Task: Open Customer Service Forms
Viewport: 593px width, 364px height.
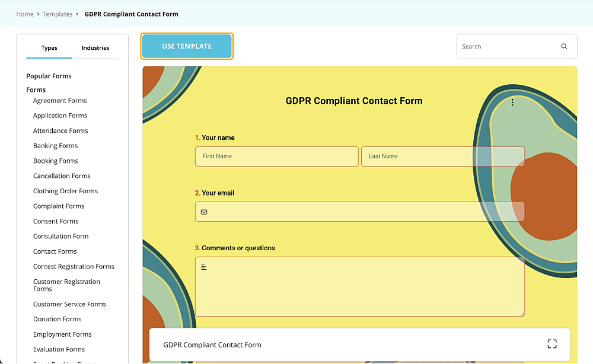Action: pyautogui.click(x=69, y=304)
